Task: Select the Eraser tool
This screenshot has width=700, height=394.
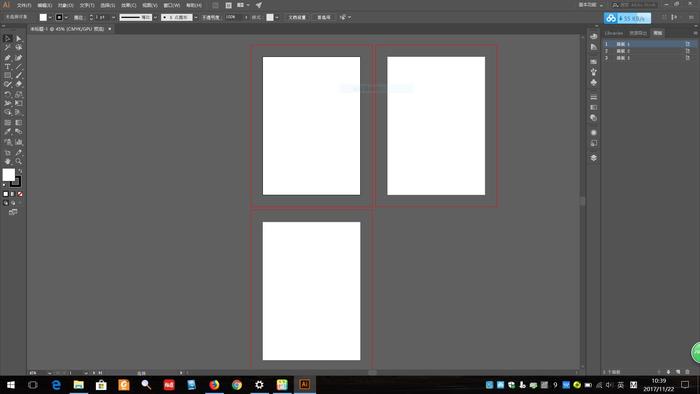Action: pos(18,84)
